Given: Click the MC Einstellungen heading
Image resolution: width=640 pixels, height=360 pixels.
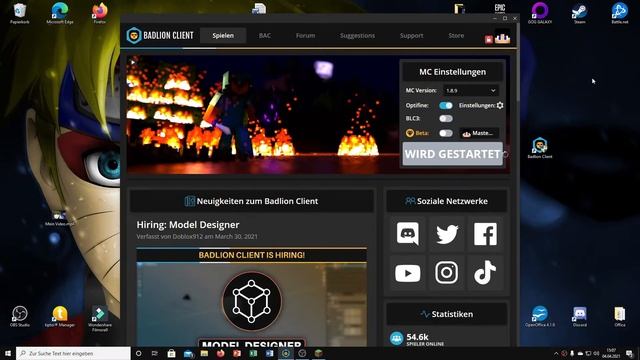Looking at the screenshot, I should 452,72.
